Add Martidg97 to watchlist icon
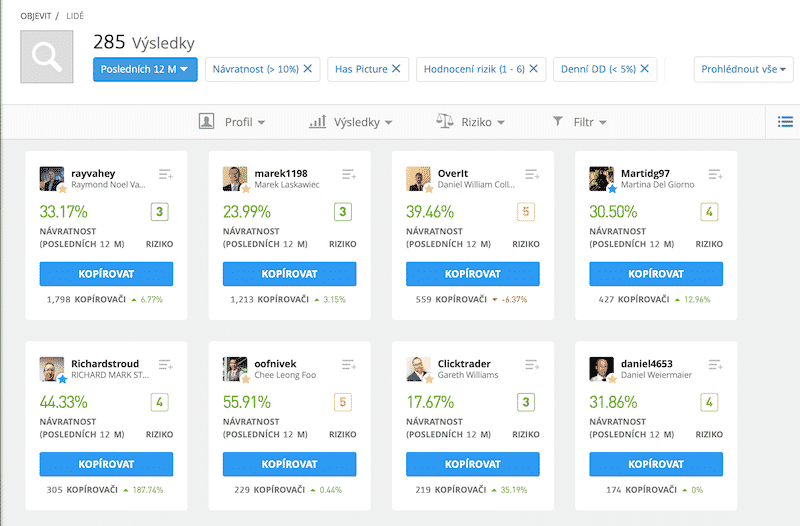800x526 pixels. tap(715, 175)
